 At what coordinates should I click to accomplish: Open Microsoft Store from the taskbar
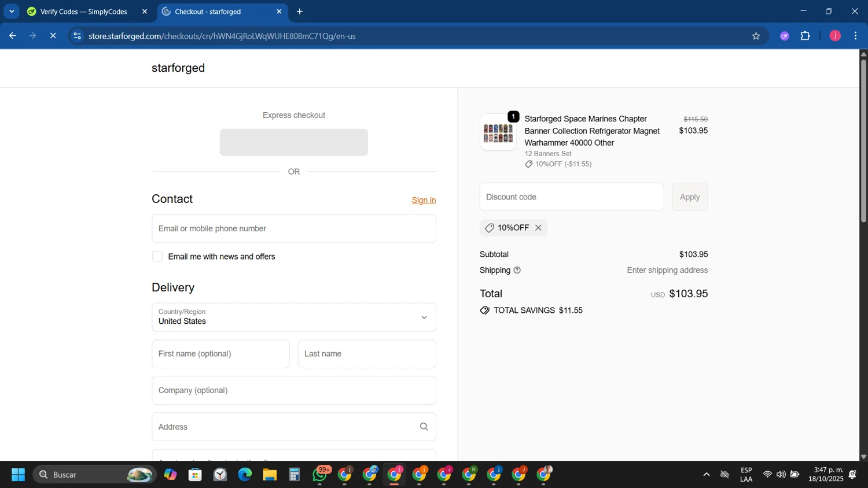click(195, 475)
